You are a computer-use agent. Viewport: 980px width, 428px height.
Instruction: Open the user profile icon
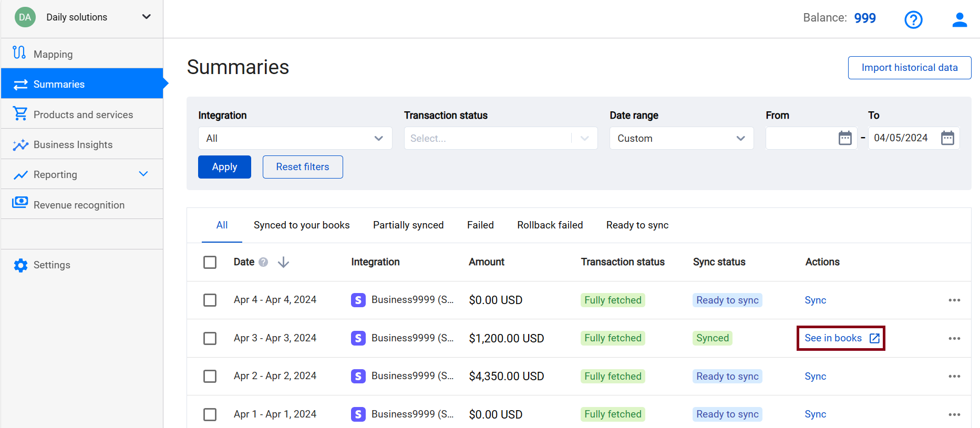click(960, 20)
